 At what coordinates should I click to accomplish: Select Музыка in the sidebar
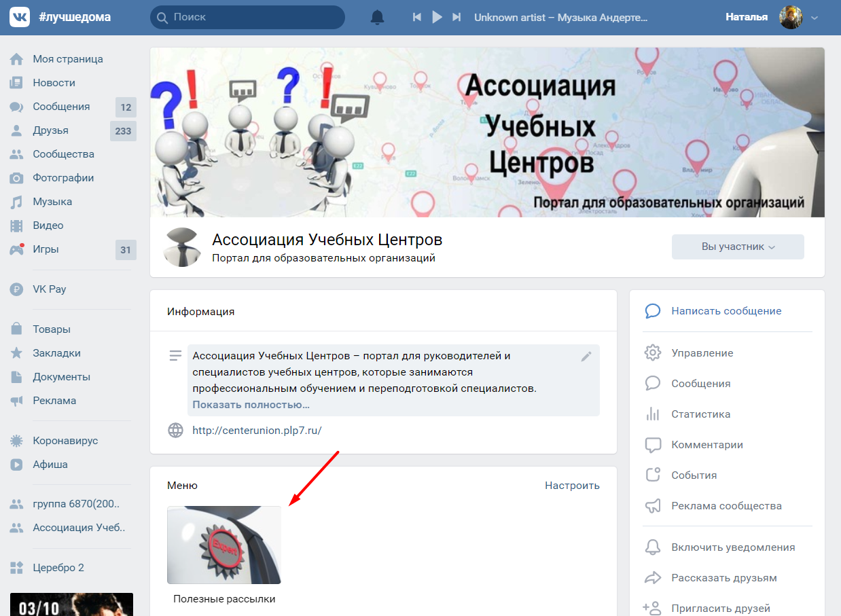(x=52, y=202)
